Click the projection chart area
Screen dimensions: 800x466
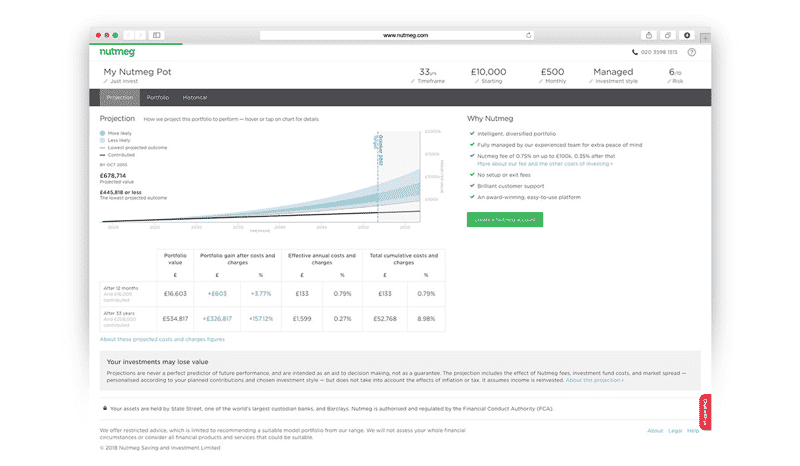coord(260,177)
